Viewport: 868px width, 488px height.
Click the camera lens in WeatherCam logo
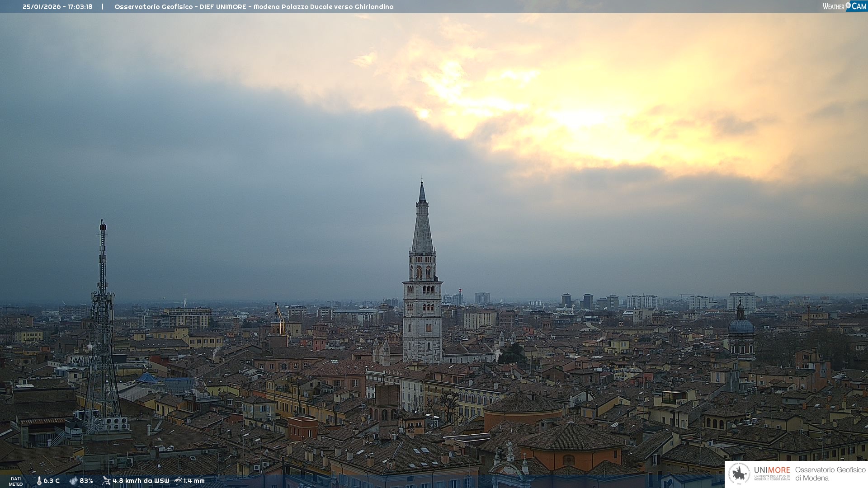848,5
